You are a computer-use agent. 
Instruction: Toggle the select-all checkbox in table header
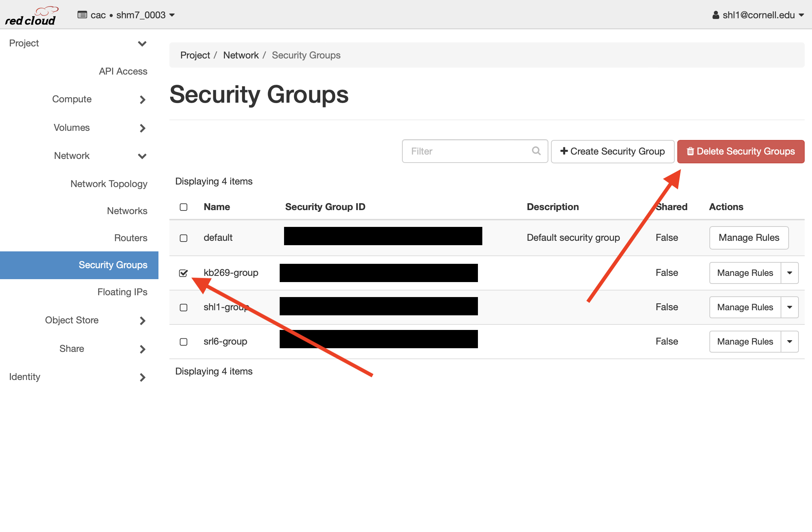pyautogui.click(x=184, y=207)
